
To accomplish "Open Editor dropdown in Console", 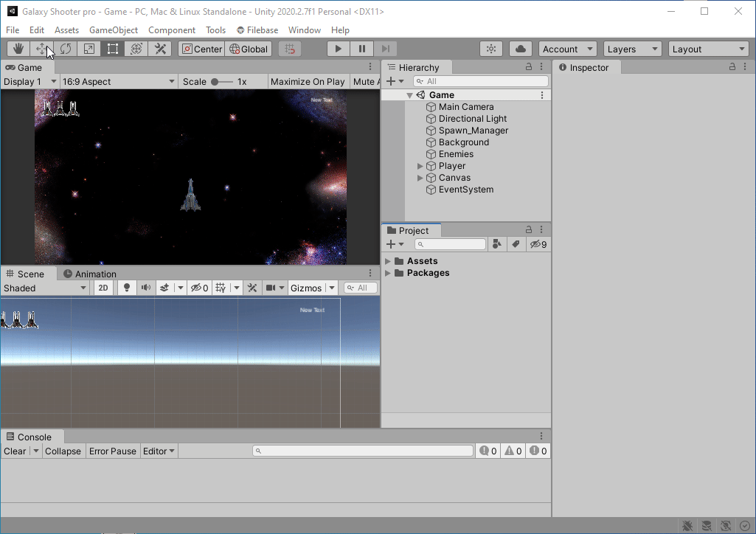I will coord(159,451).
